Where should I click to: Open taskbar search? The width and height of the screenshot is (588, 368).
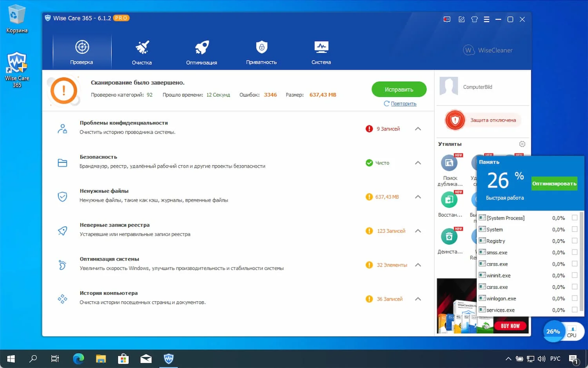pyautogui.click(x=33, y=359)
